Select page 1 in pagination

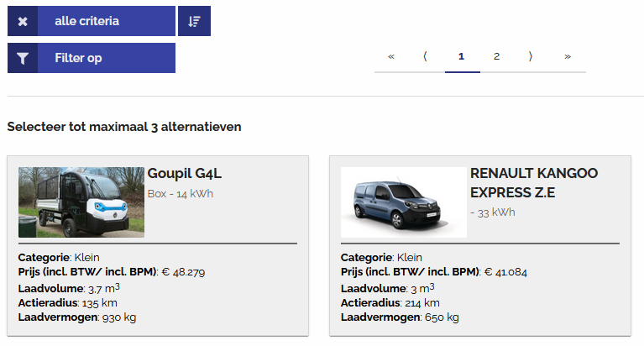(x=462, y=56)
